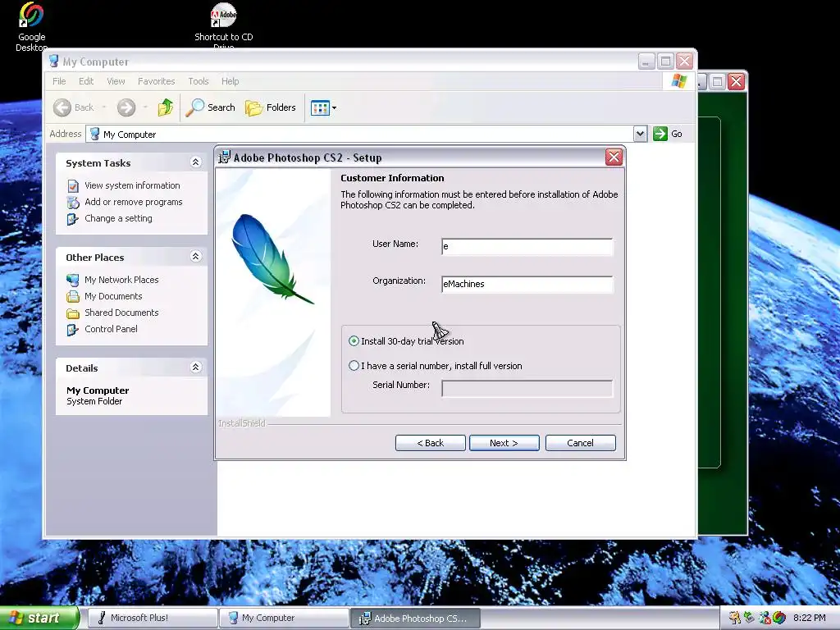The width and height of the screenshot is (840, 630).
Task: Click the Organization text field
Action: click(x=527, y=284)
